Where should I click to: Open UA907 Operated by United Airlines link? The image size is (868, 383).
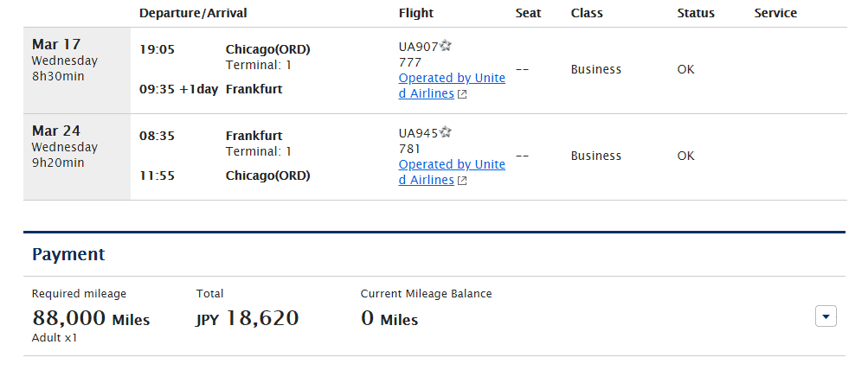451,78
